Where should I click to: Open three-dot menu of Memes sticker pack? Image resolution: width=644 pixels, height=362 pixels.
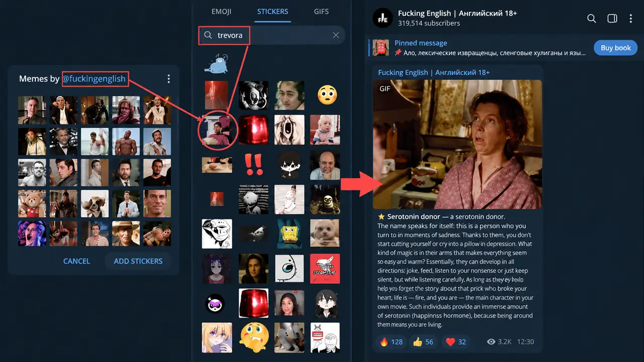[169, 79]
